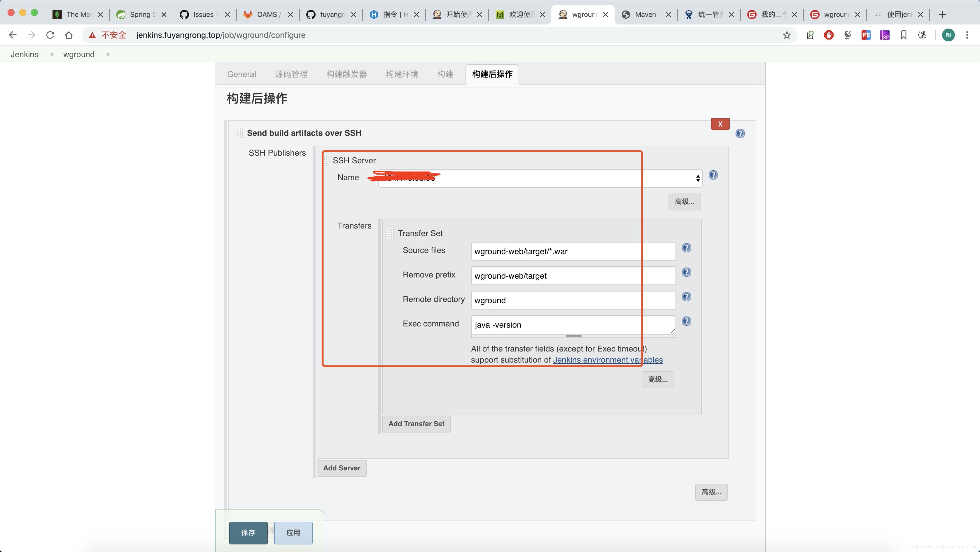Switch to the Issues GitHub browser tab
980x552 pixels.
pyautogui.click(x=204, y=15)
